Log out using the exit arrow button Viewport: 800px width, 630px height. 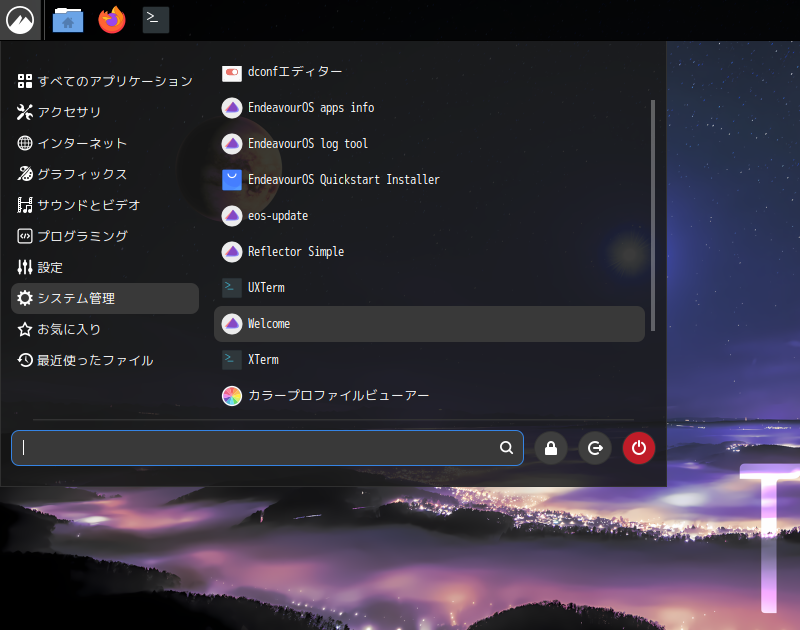click(595, 448)
